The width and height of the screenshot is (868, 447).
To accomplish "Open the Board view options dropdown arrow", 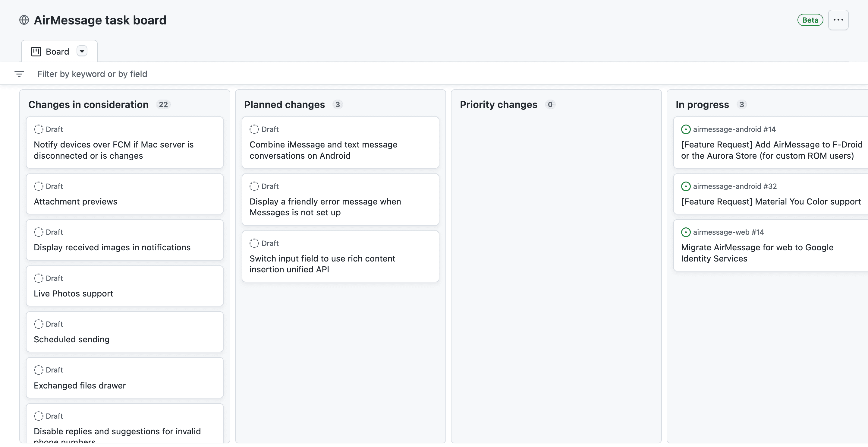I will click(82, 51).
